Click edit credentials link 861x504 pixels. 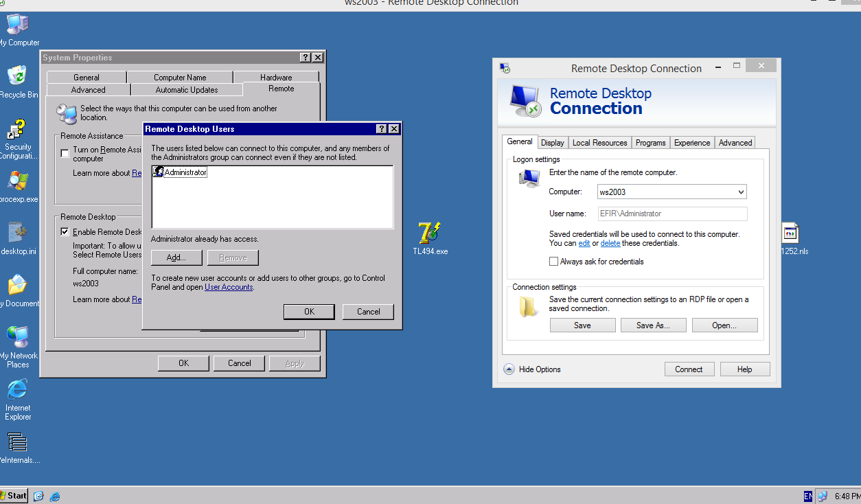click(x=584, y=243)
